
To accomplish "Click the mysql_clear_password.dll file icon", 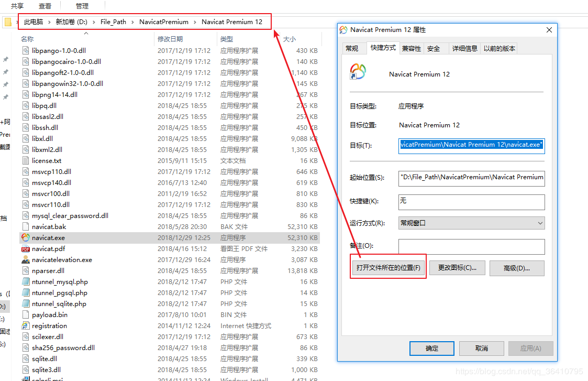I will point(26,216).
